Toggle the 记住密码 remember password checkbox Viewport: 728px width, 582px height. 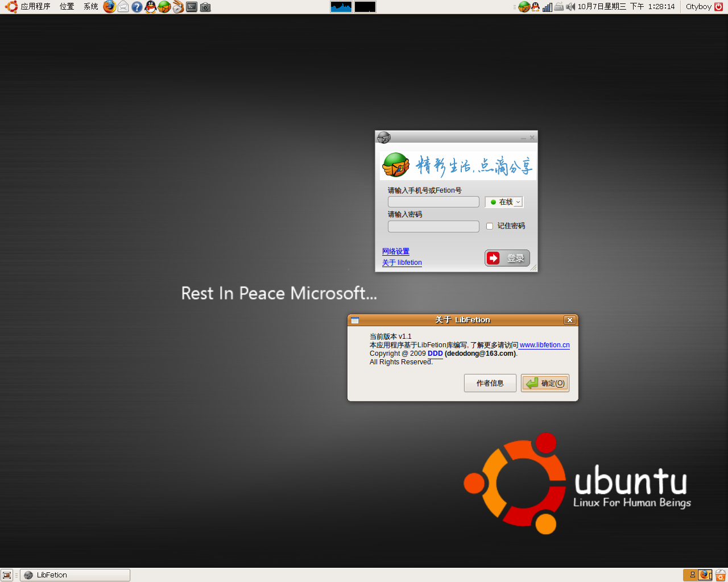point(490,226)
